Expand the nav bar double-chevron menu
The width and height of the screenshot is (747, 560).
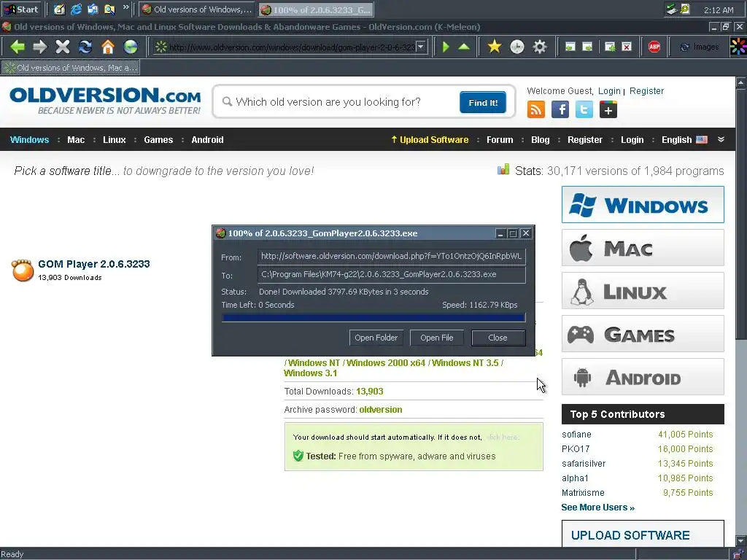721,139
